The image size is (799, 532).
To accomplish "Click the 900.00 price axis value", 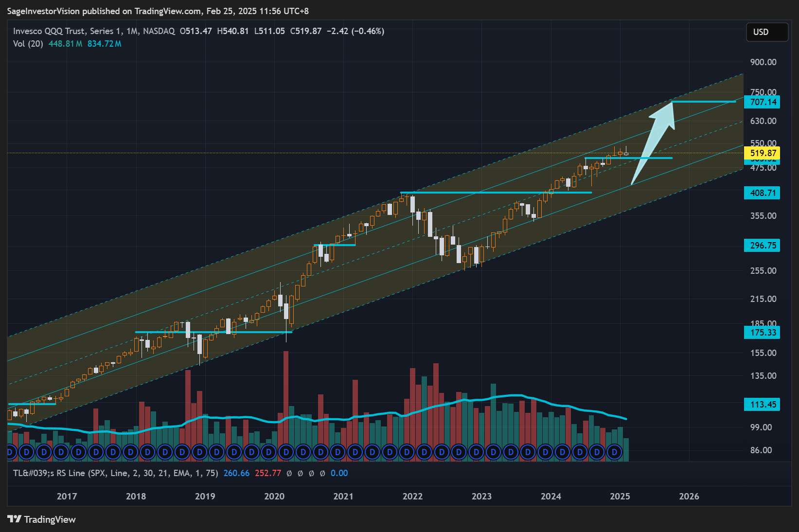I will (763, 62).
